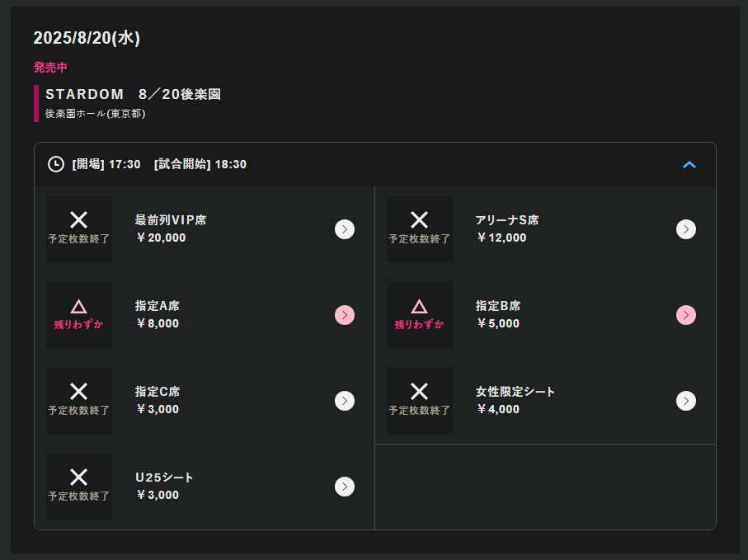Click the arrow beside 指定C席

(x=345, y=401)
